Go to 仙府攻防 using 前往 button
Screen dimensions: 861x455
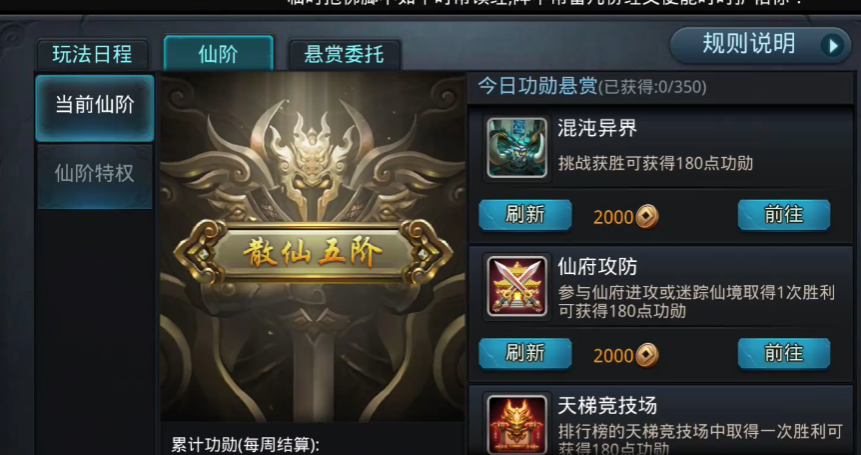(784, 353)
